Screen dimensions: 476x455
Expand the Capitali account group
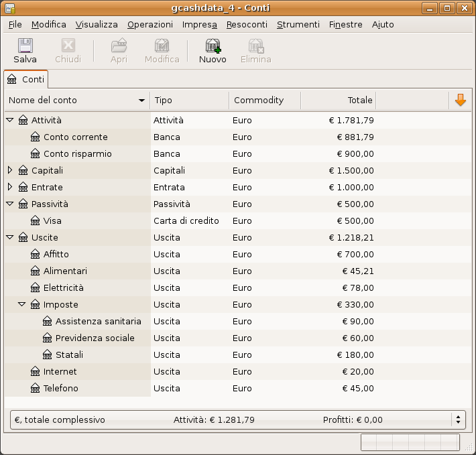[10, 170]
